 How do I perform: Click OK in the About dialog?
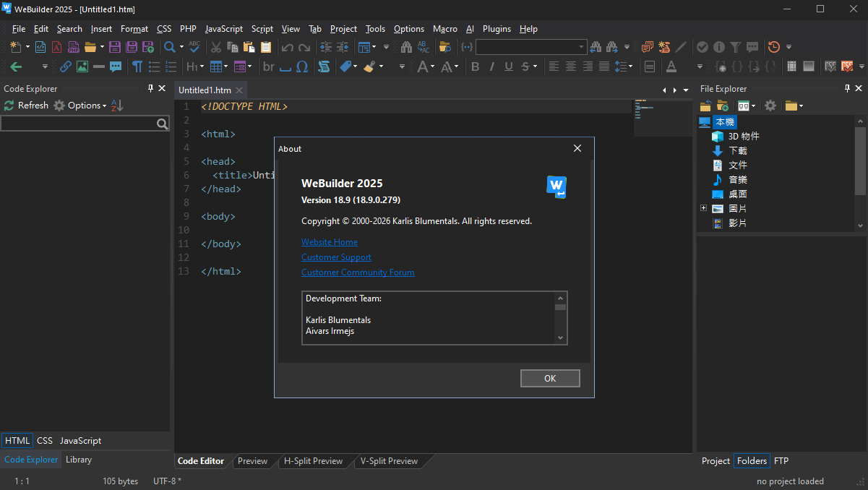[550, 378]
